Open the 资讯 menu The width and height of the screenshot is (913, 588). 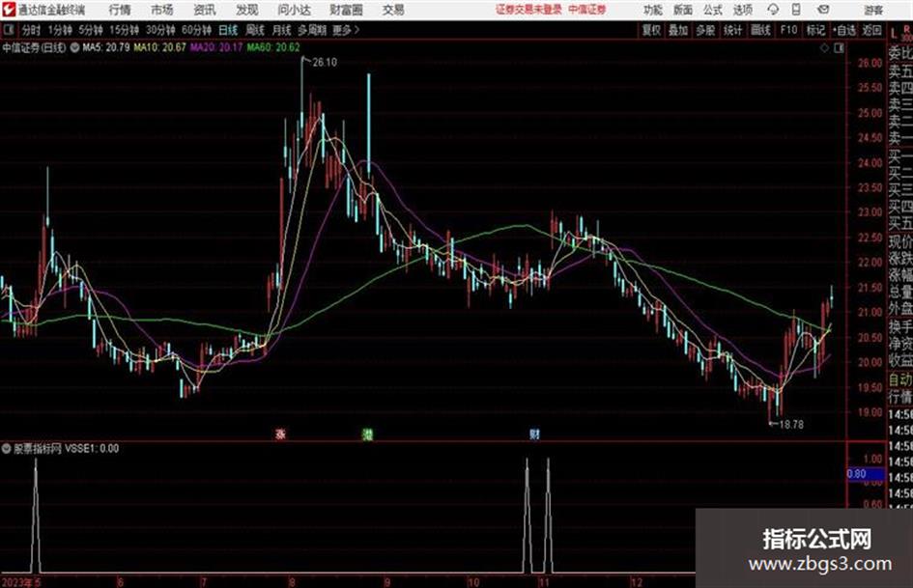(x=205, y=10)
